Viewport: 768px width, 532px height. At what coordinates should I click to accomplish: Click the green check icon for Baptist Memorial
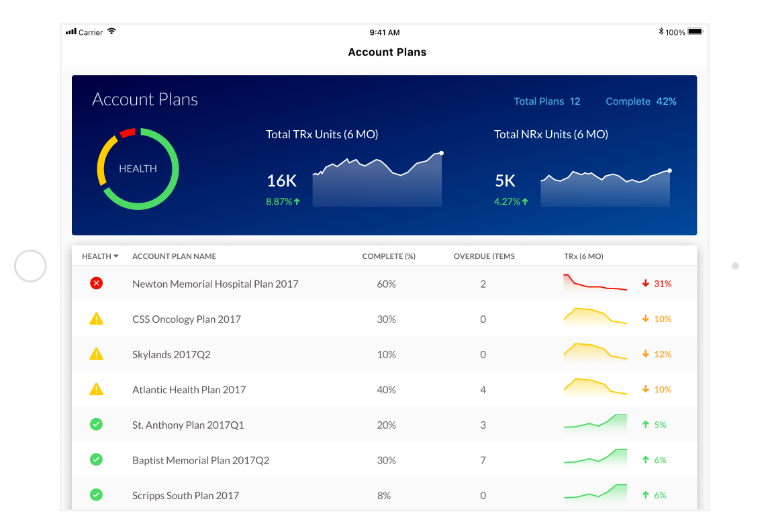click(x=97, y=460)
